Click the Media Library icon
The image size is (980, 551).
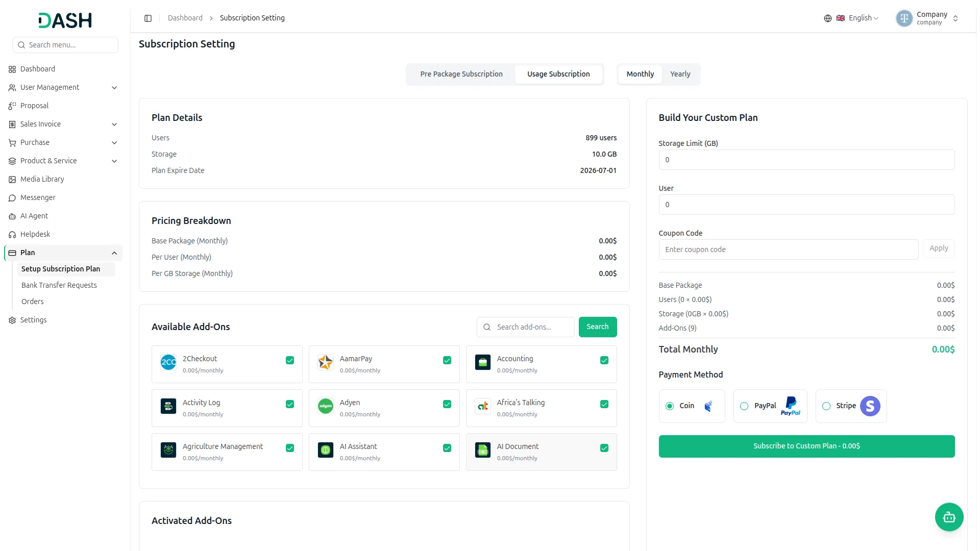pyautogui.click(x=12, y=180)
